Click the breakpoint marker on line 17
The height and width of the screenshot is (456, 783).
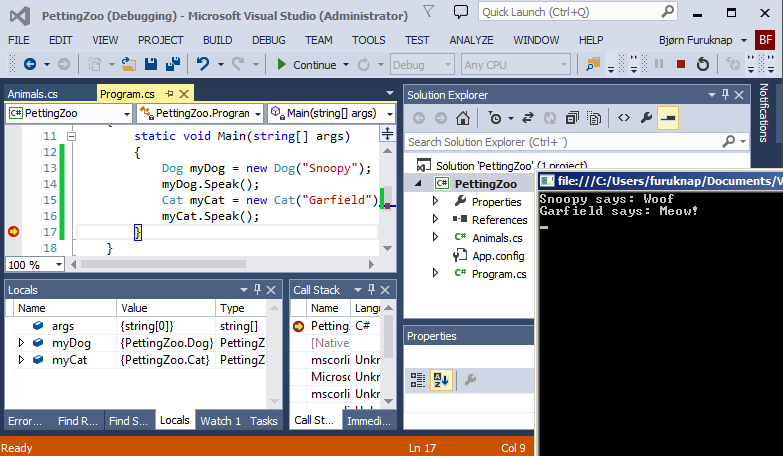[x=13, y=232]
